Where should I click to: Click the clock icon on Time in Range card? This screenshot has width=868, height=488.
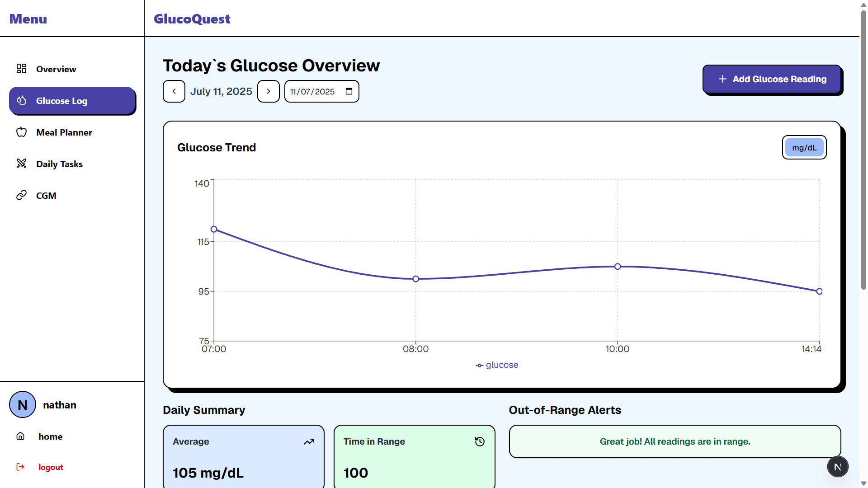pyautogui.click(x=479, y=441)
